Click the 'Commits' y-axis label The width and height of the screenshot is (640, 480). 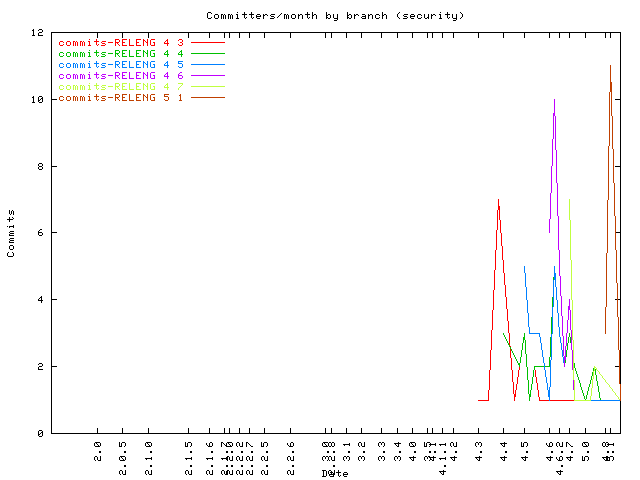pyautogui.click(x=11, y=233)
